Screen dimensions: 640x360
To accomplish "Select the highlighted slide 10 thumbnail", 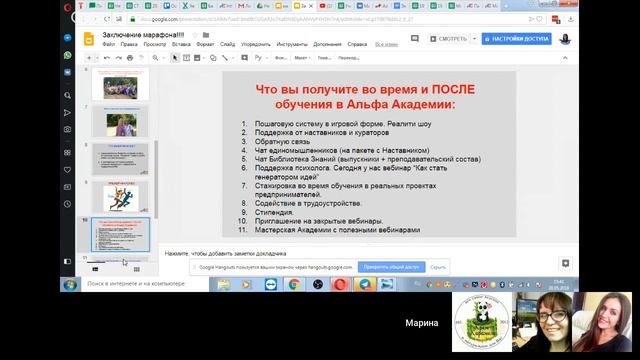I will click(120, 234).
